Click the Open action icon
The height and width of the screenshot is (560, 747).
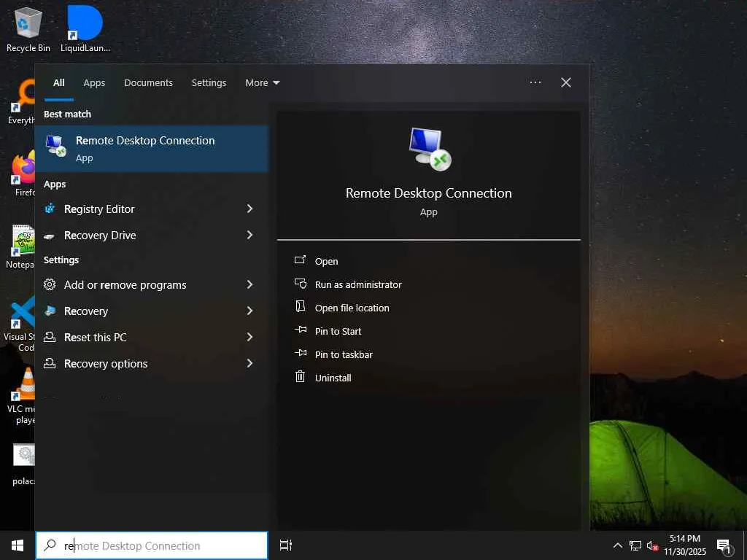(300, 260)
